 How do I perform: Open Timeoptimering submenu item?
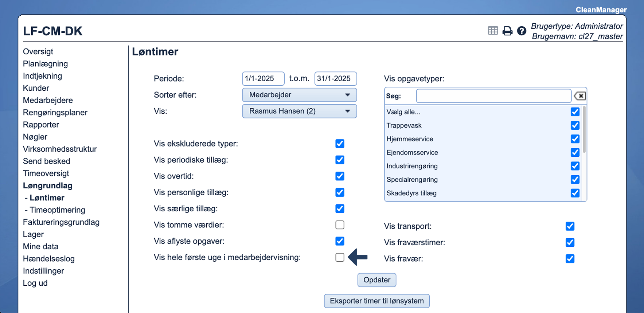point(57,210)
